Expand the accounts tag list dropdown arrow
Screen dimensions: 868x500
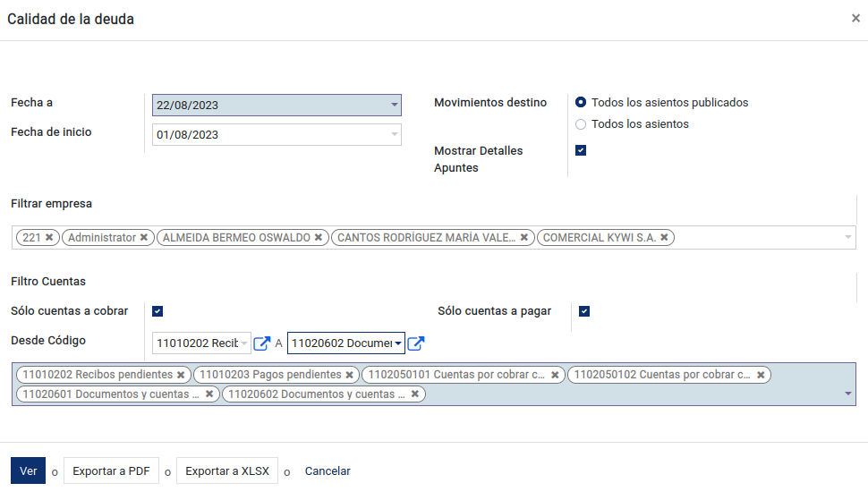pyautogui.click(x=848, y=394)
